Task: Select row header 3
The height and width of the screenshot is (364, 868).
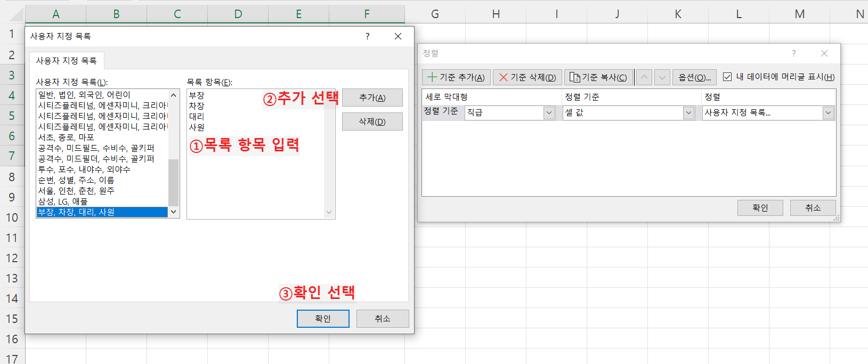Action: click(x=12, y=75)
